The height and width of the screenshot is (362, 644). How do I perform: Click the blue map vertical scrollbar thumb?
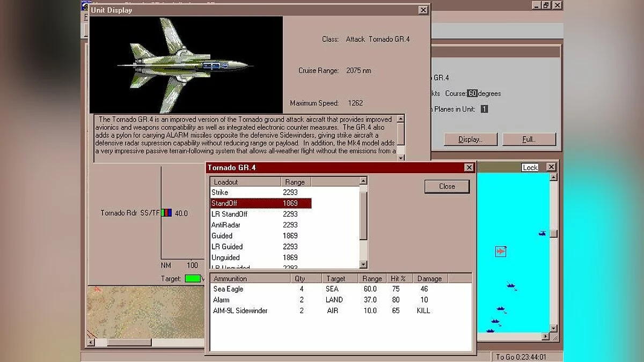[x=553, y=234]
